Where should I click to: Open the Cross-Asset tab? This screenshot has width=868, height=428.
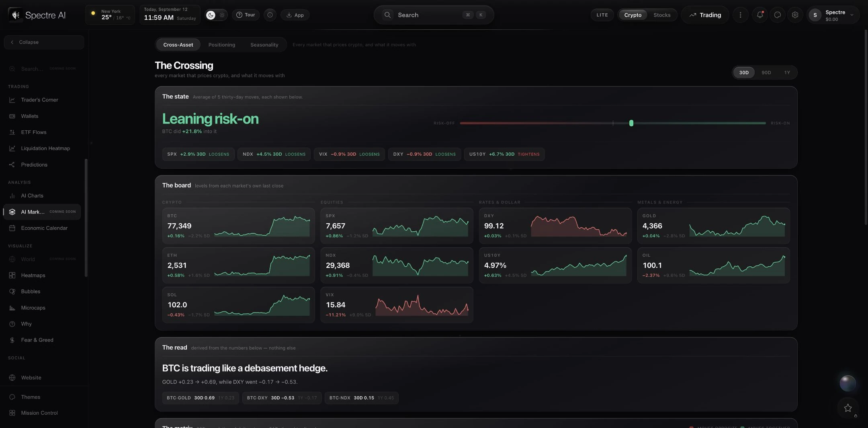[x=178, y=45]
